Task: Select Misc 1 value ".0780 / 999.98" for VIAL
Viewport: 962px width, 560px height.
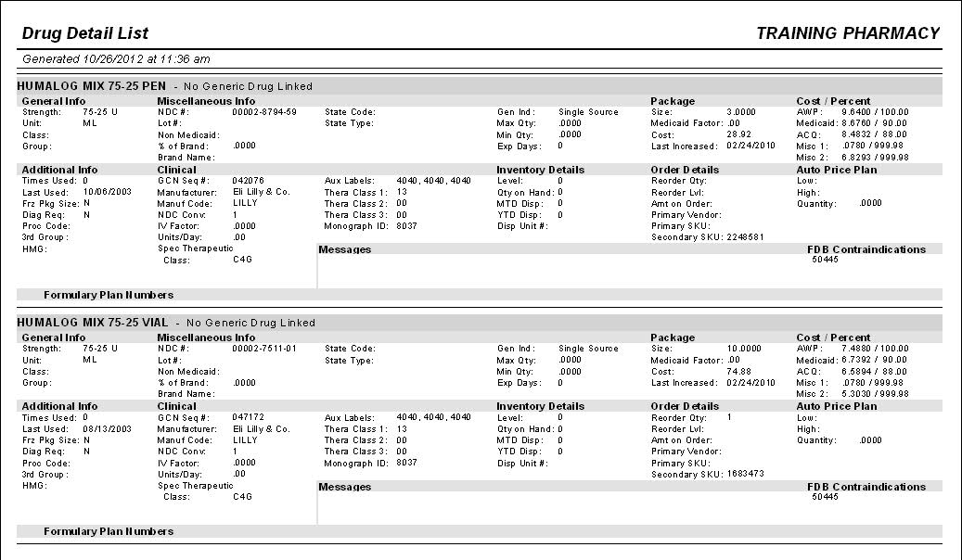Action: pos(873,383)
